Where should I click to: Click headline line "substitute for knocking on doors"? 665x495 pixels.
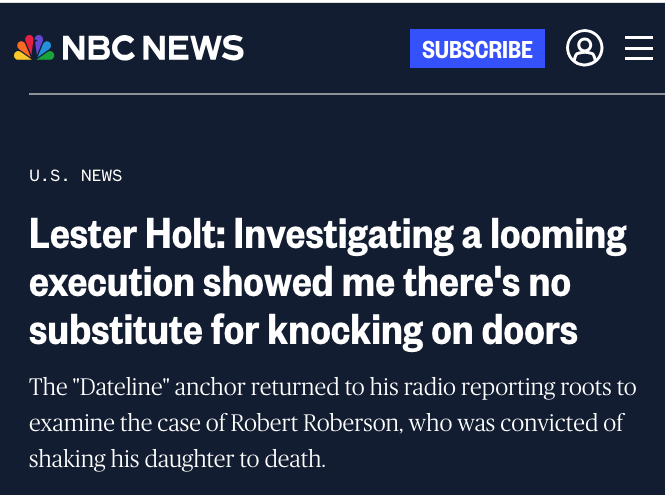coord(304,330)
